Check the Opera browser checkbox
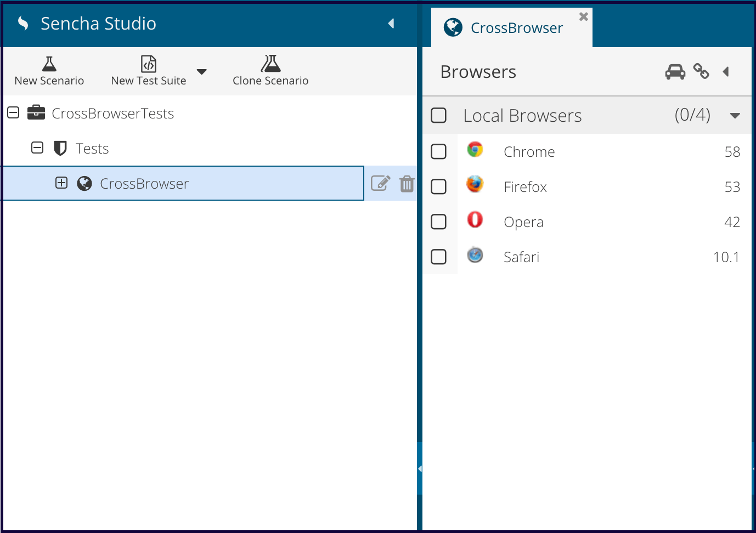Screen dimensions: 756x533 [439, 222]
